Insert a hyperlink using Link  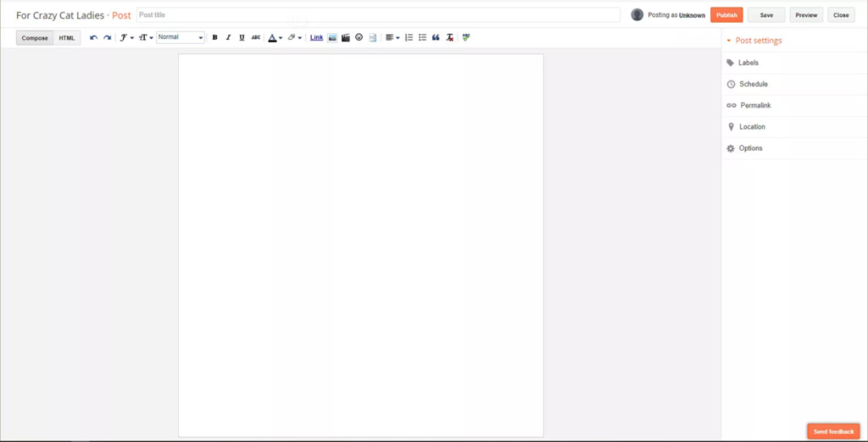pos(317,37)
